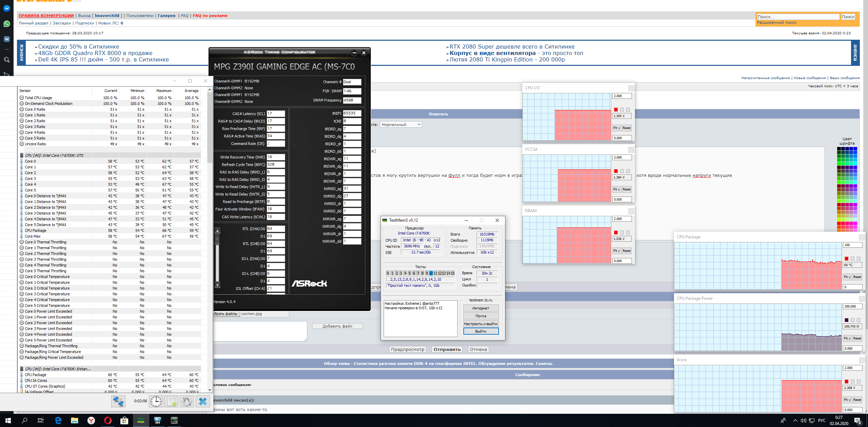Click the WhatsApp sidebar icon
This screenshot has height=427, width=868.
[6, 24]
